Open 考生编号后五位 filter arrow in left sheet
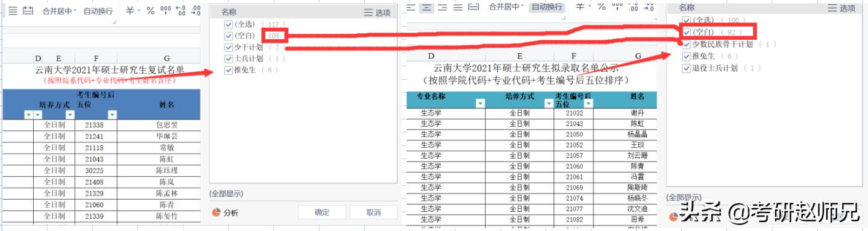The height and width of the screenshot is (231, 868). pos(112,115)
